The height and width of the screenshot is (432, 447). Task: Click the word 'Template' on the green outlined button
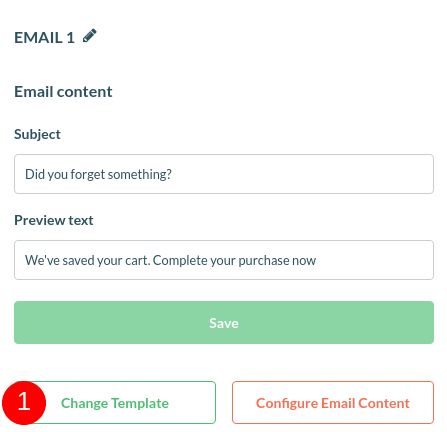coord(140,403)
